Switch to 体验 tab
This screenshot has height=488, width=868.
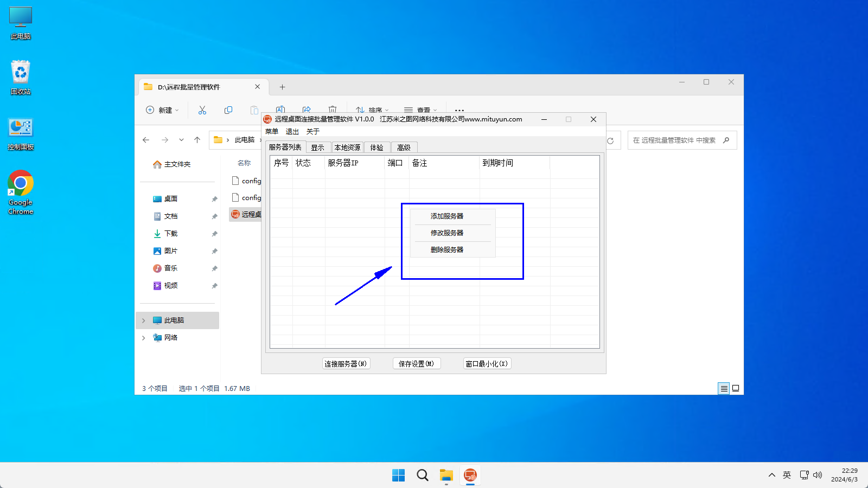tap(377, 147)
